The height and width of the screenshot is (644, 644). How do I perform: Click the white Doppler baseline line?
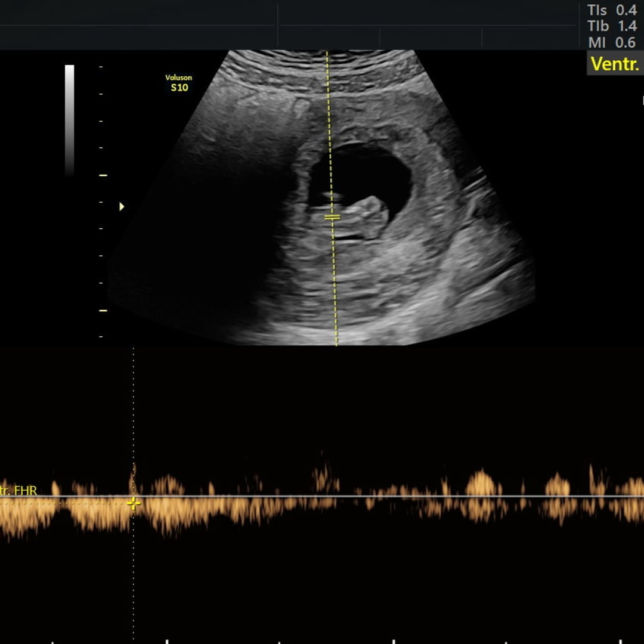click(388, 496)
